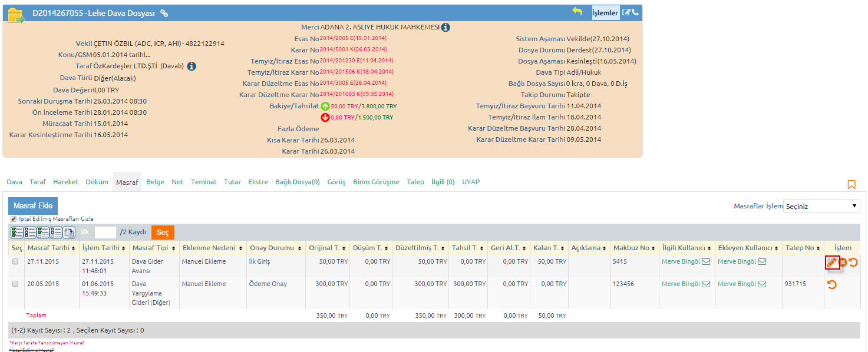Open the Hareket tab

tap(65, 182)
